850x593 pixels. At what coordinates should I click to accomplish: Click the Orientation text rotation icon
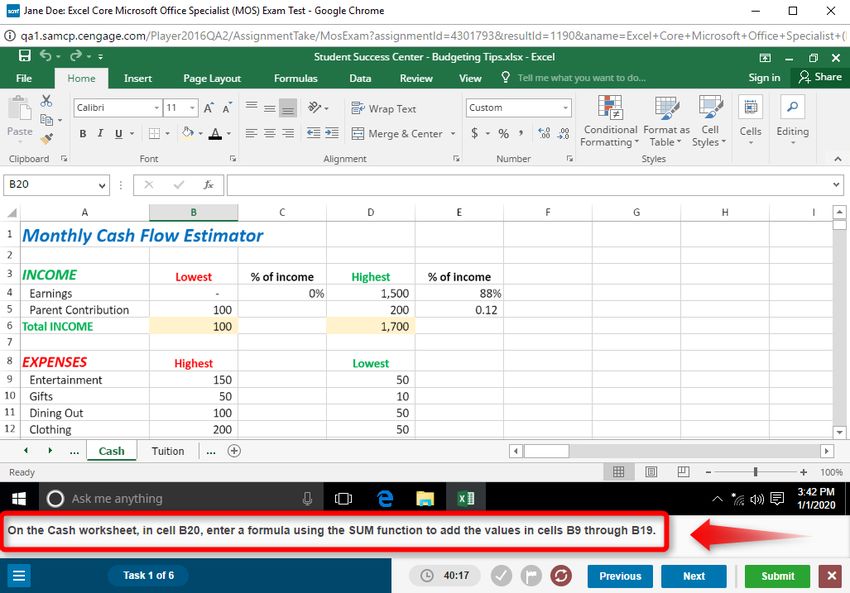point(315,107)
